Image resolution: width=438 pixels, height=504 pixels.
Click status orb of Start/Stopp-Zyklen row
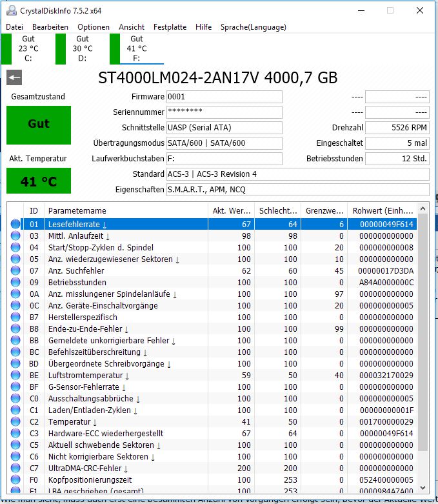click(x=15, y=247)
